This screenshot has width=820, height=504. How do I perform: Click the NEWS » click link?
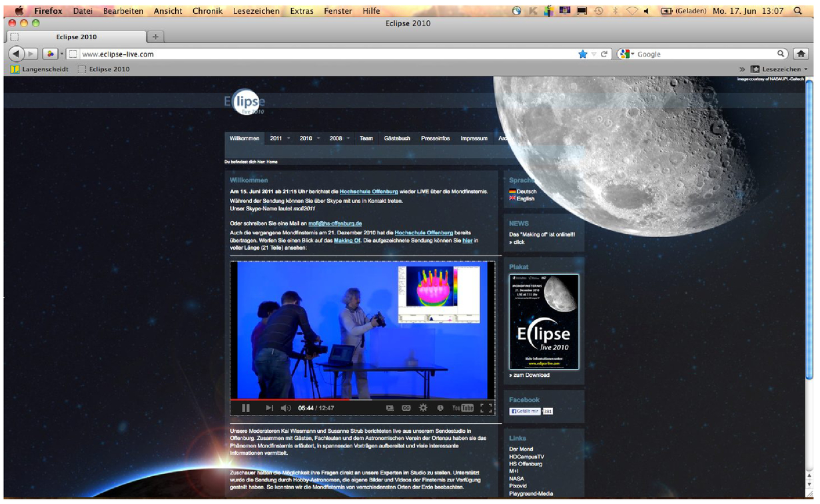coord(517,242)
